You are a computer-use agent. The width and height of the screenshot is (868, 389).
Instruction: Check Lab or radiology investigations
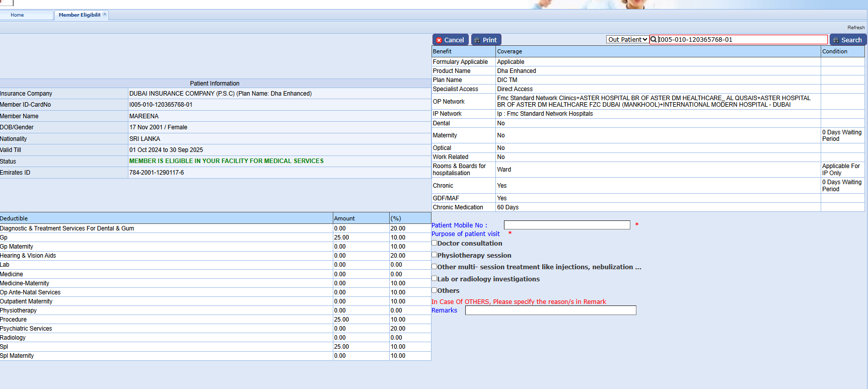point(434,278)
